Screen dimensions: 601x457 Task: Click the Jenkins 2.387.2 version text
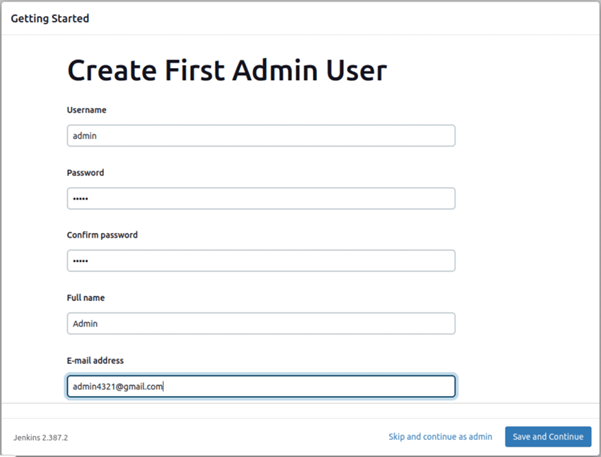tap(41, 437)
